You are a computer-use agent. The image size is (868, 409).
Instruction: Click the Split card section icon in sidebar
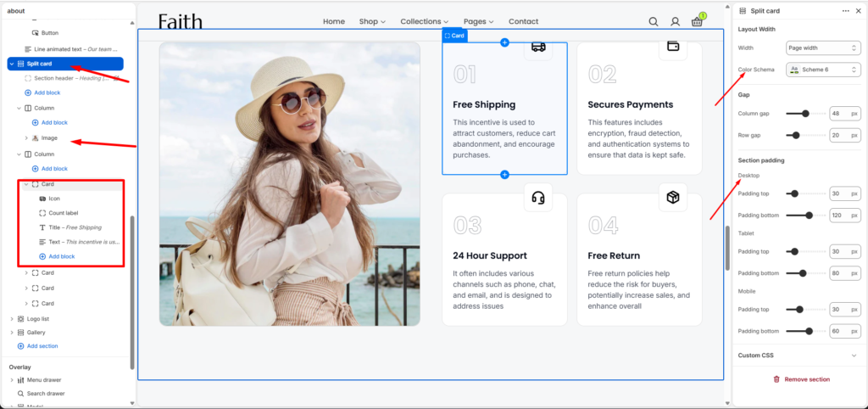20,64
